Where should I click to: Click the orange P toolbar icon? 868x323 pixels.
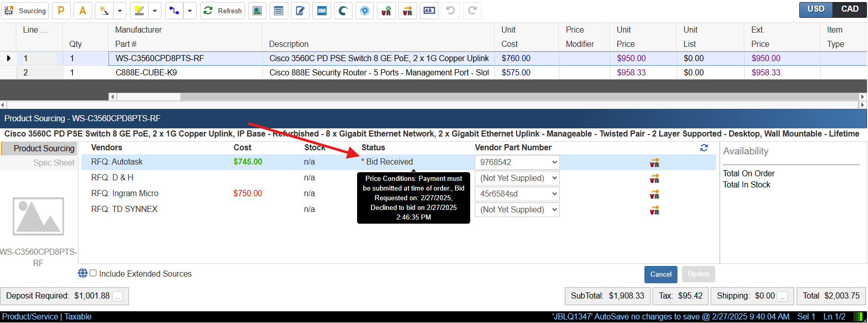[x=61, y=11]
